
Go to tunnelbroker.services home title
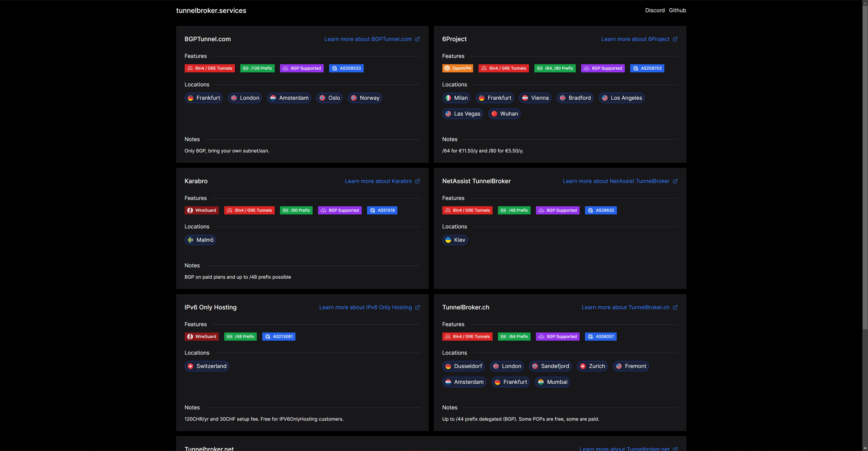pyautogui.click(x=211, y=10)
